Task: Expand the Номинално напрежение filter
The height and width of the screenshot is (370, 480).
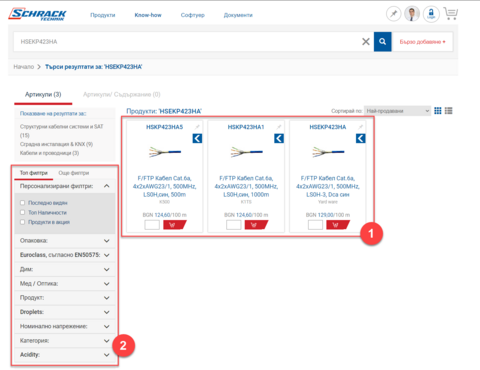Action: 65,326
